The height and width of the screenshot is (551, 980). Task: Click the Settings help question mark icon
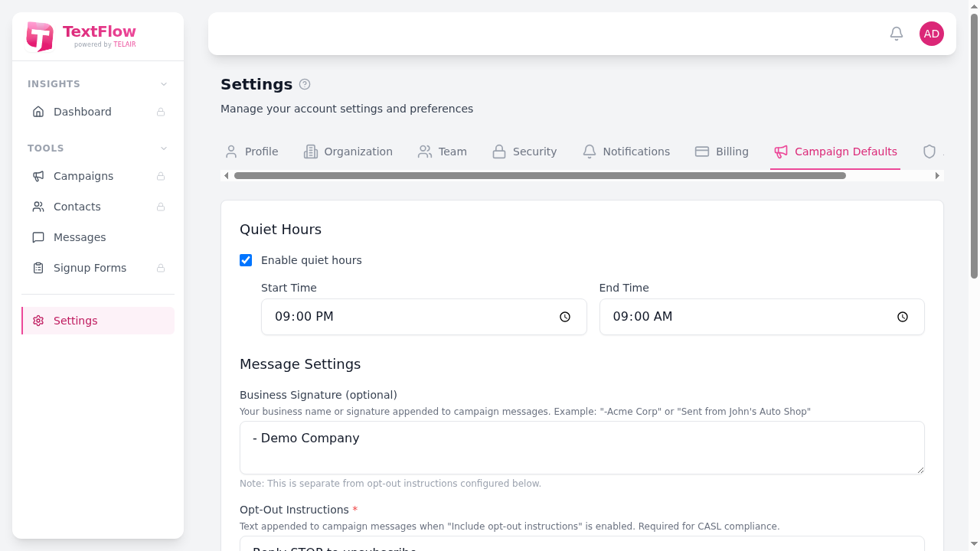pyautogui.click(x=304, y=84)
